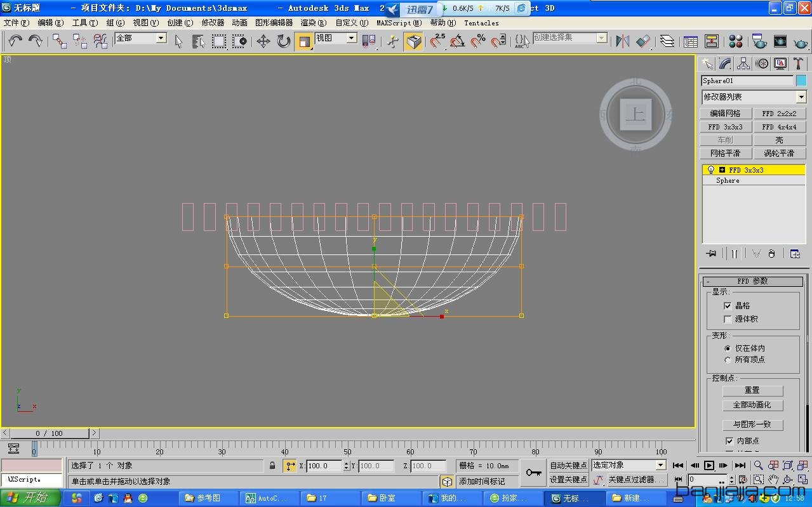Click the Sphere01 object color swatch
The height and width of the screenshot is (507, 812).
point(801,81)
